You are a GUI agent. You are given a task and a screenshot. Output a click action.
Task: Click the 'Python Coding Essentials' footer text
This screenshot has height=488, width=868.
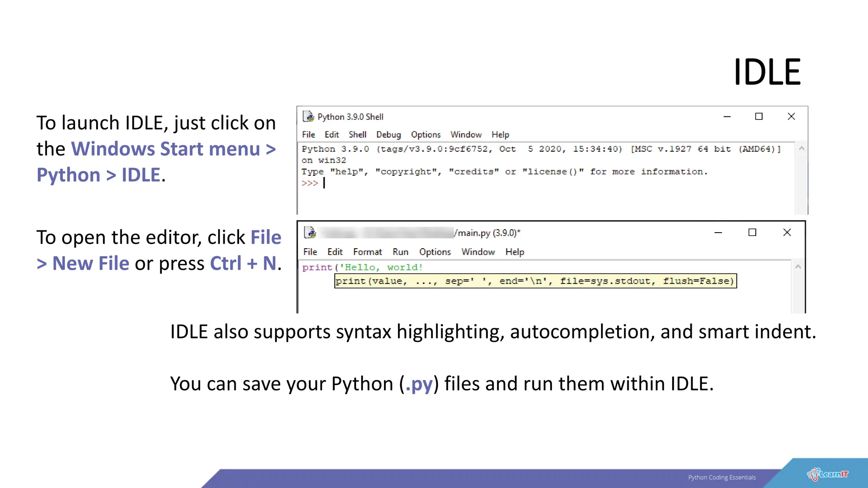coord(722,477)
